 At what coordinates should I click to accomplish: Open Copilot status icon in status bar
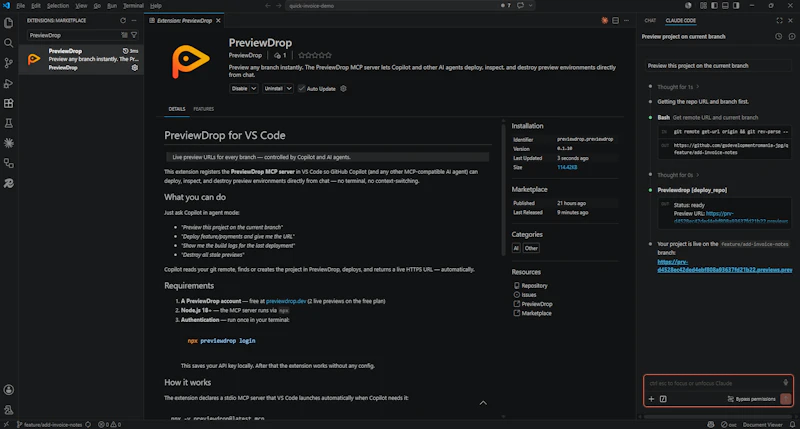[711, 424]
